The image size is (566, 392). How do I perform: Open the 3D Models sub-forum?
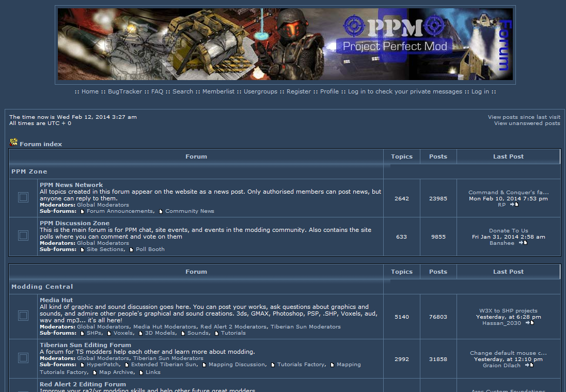[x=160, y=333]
